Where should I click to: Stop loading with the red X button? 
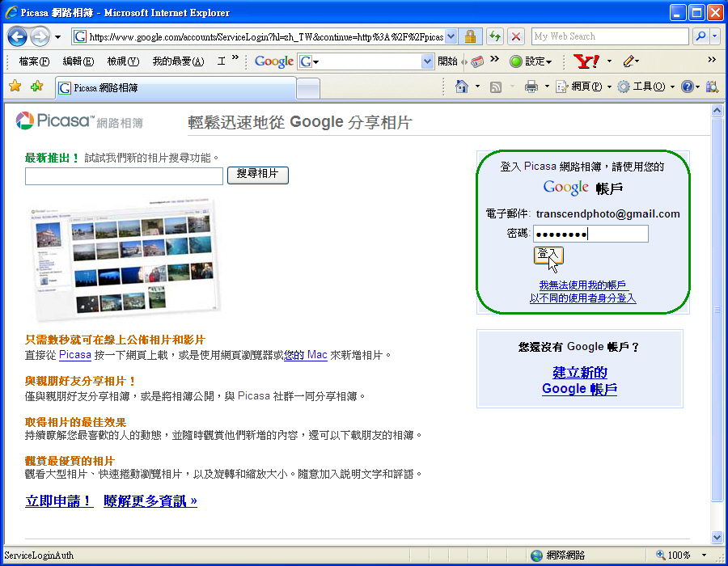point(516,36)
